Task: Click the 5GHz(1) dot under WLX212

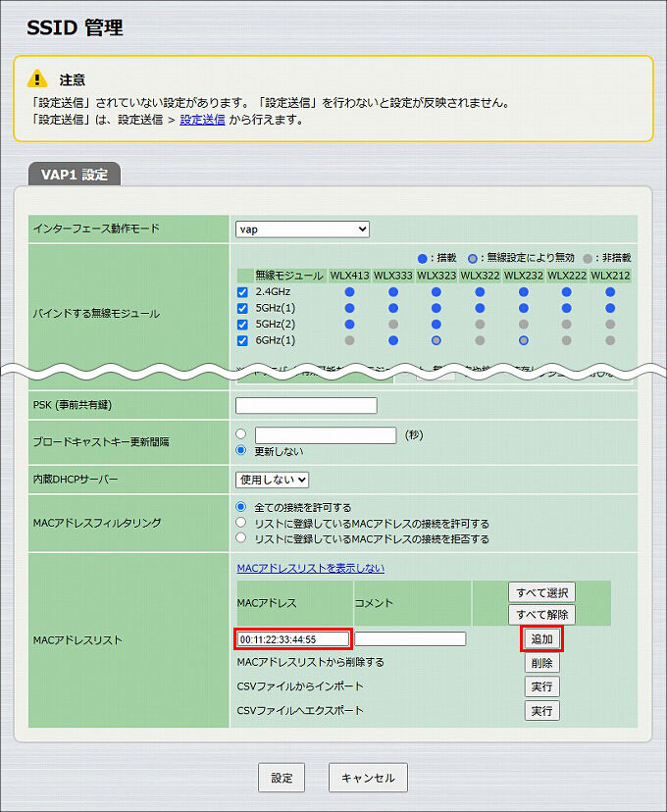Action: [x=610, y=308]
